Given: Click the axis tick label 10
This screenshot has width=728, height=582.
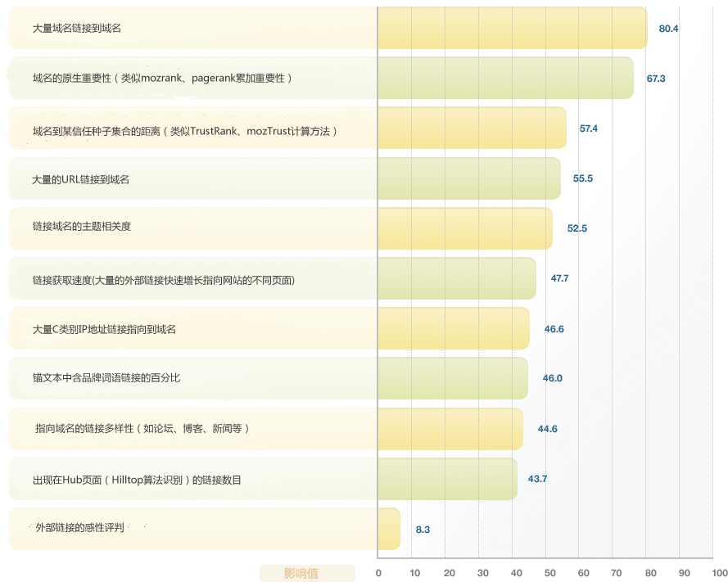Looking at the screenshot, I should [x=415, y=573].
